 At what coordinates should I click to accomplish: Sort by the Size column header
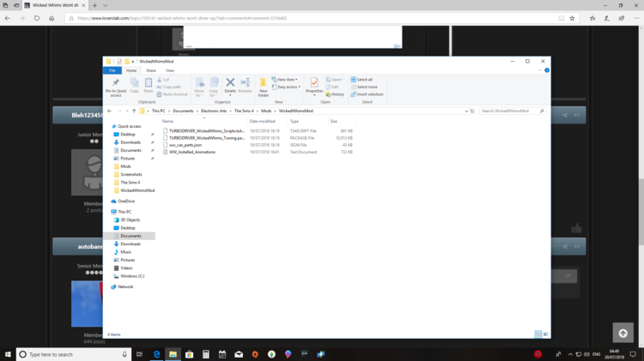click(x=333, y=122)
